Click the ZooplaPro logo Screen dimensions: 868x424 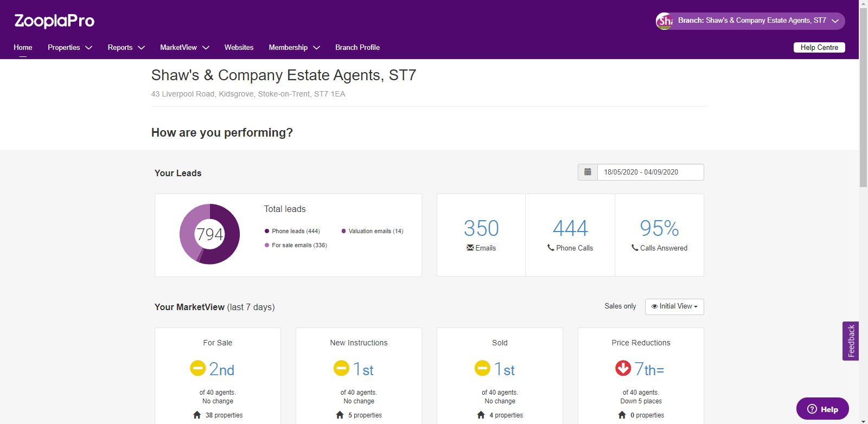[x=54, y=21]
